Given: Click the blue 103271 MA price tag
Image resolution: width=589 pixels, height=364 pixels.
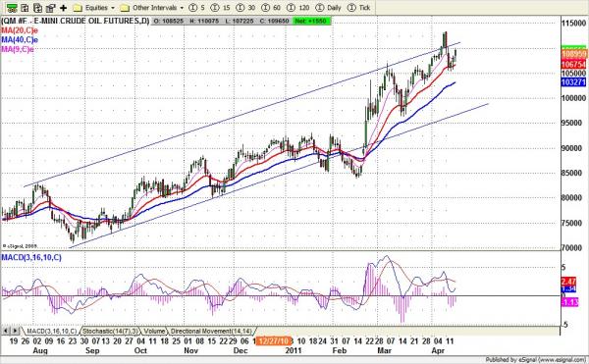Looking at the screenshot, I should click(x=573, y=81).
